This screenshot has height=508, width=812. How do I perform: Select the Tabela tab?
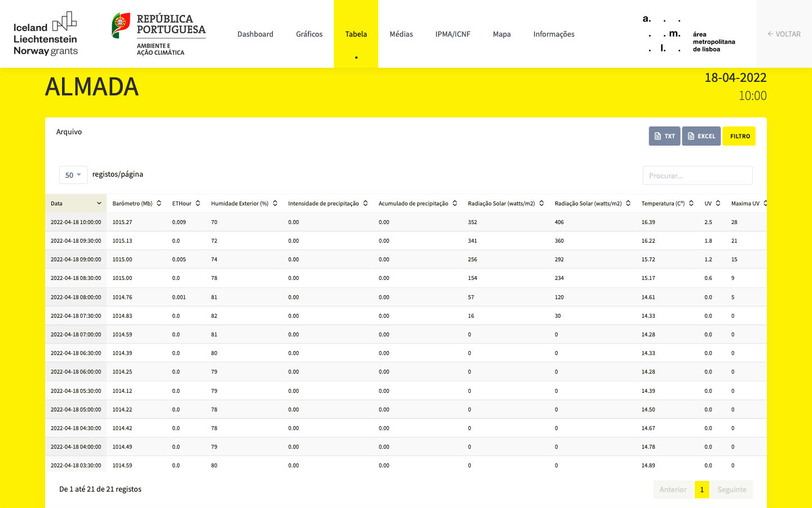tap(356, 34)
